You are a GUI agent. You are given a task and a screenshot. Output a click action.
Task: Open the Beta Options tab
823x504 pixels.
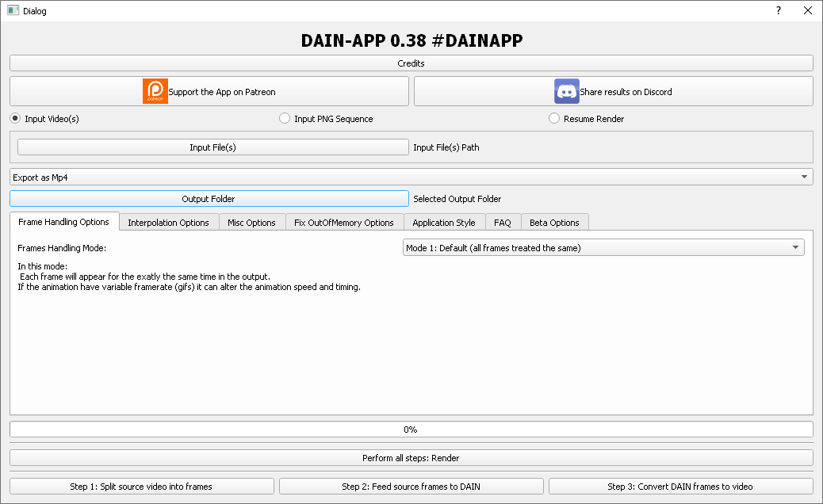coord(554,222)
